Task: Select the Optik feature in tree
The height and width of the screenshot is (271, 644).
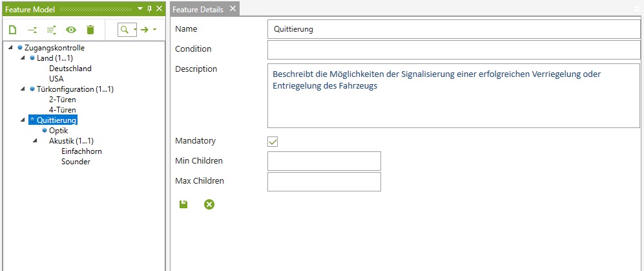Action: coord(58,131)
